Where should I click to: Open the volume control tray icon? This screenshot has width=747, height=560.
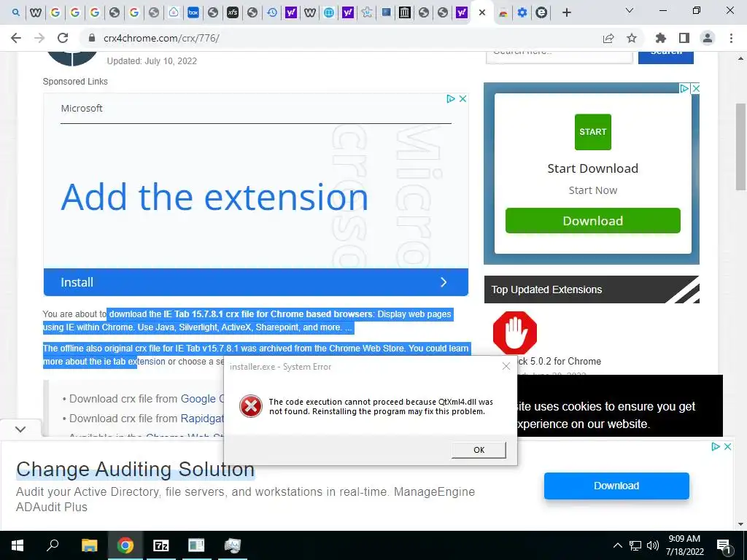pyautogui.click(x=653, y=545)
